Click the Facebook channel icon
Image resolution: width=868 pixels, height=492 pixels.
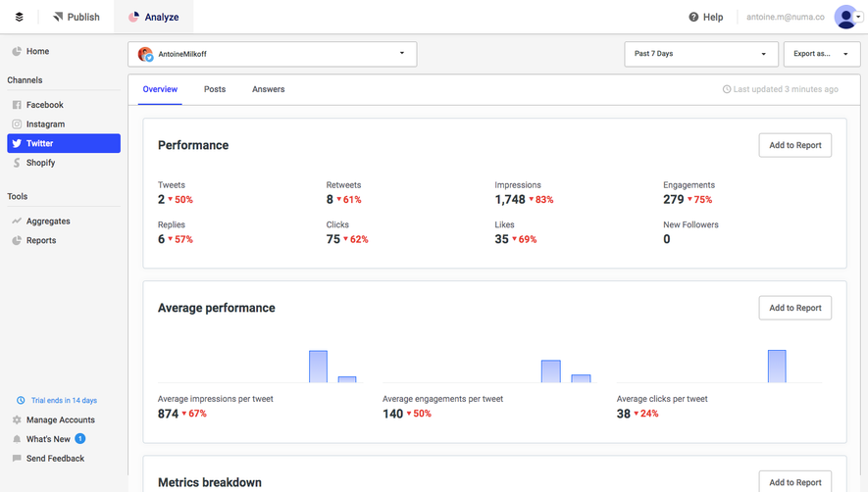pyautogui.click(x=17, y=105)
